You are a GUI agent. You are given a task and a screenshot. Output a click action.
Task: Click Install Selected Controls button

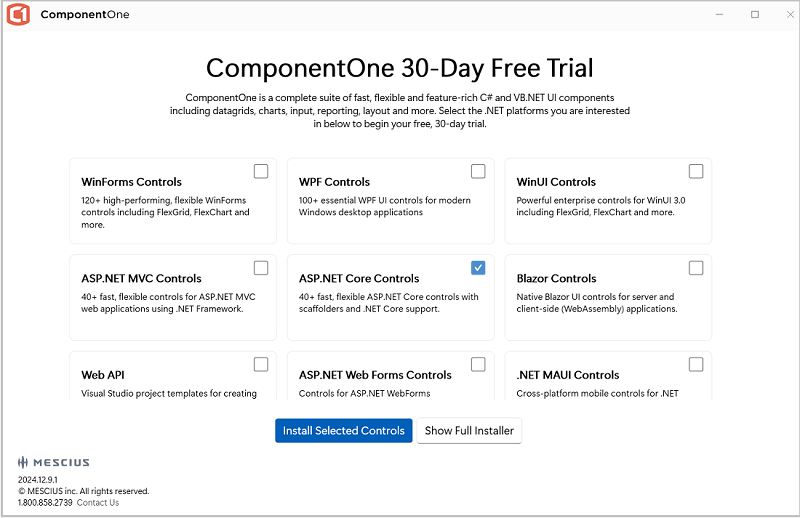(x=344, y=431)
